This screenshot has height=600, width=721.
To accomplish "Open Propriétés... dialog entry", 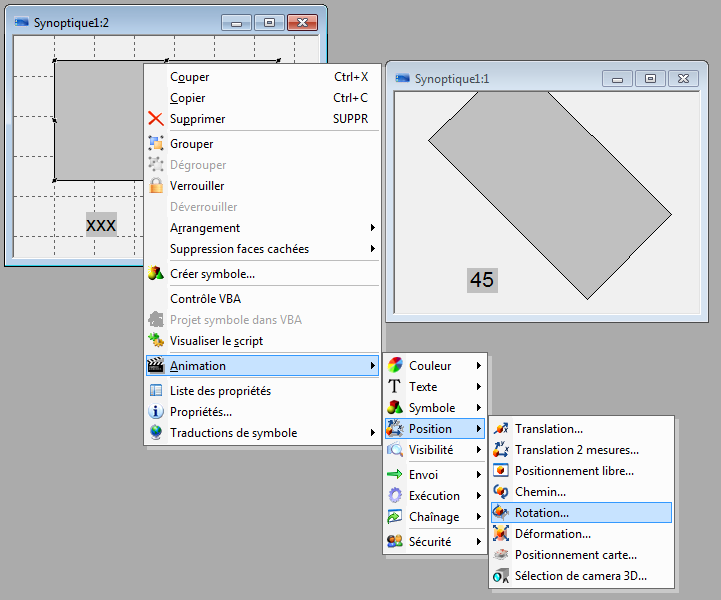I will 201,412.
